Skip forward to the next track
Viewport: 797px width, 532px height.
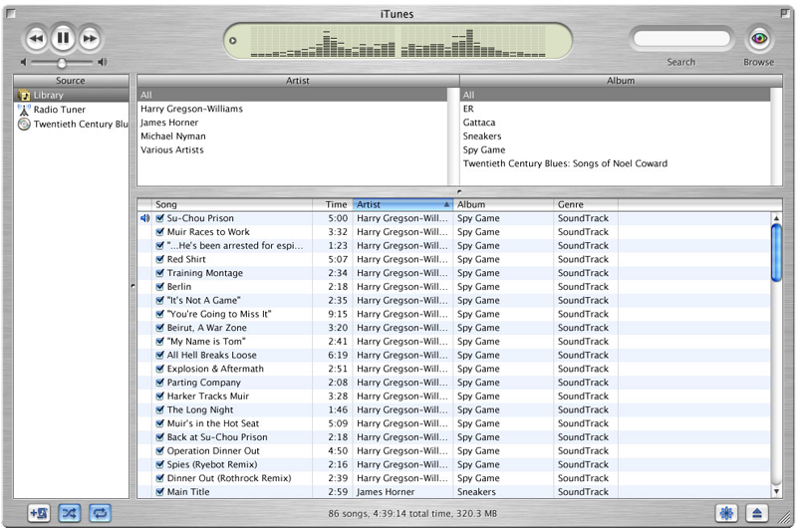[90, 38]
